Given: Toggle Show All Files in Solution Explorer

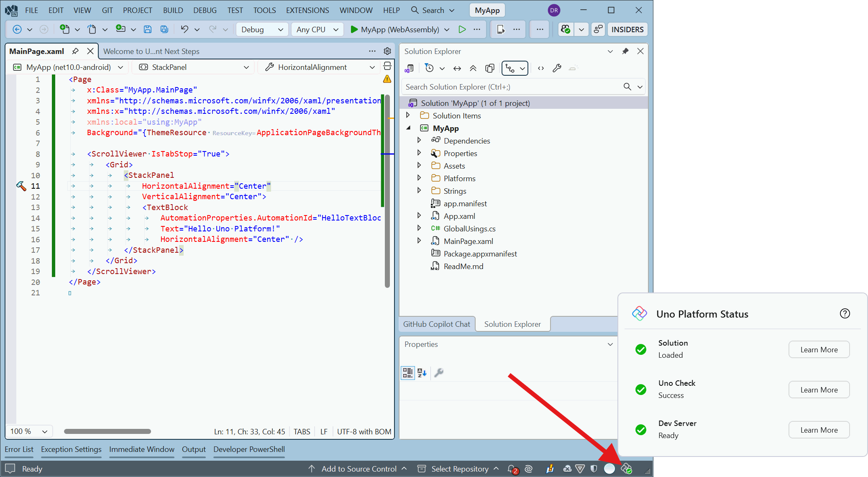Looking at the screenshot, I should click(490, 68).
